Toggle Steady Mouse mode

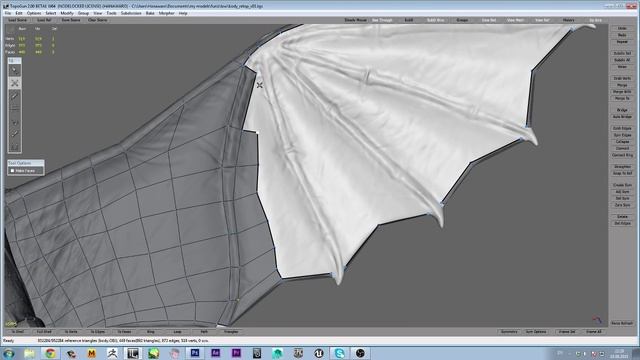coord(356,20)
